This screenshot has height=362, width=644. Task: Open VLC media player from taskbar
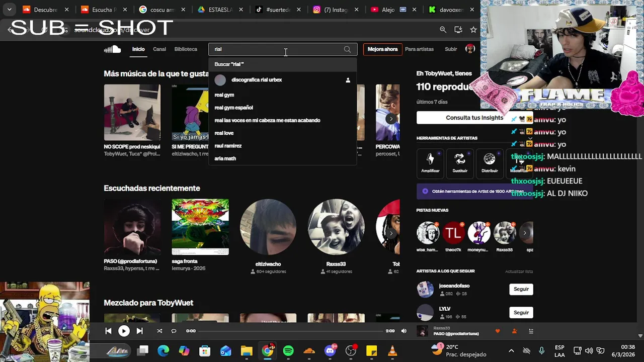[x=392, y=350]
